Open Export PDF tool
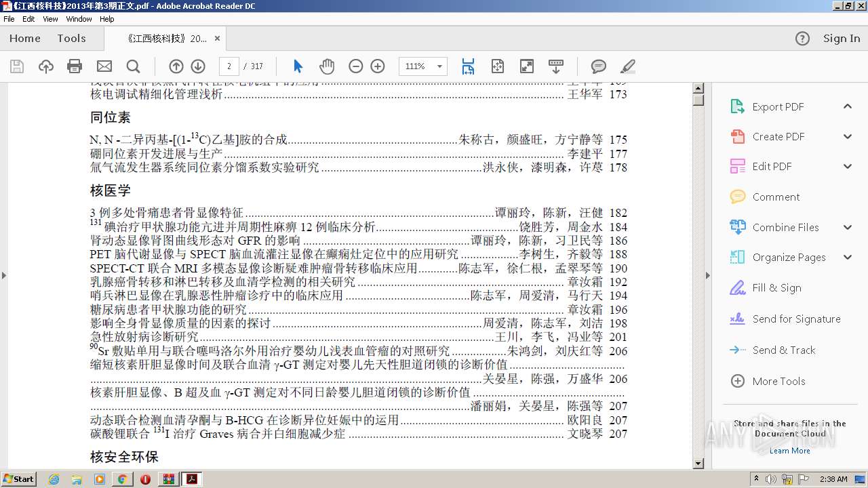The image size is (868, 488). (x=778, y=106)
